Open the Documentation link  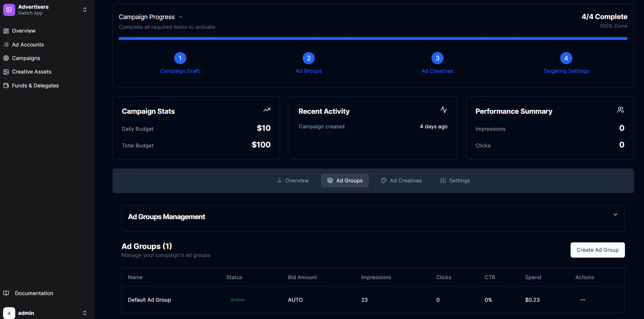coord(34,293)
